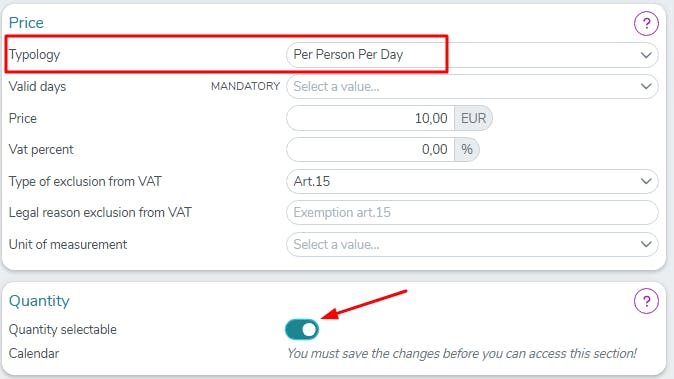Click the Calendar save-changes notice text
The image size is (674, 379).
[462, 354]
